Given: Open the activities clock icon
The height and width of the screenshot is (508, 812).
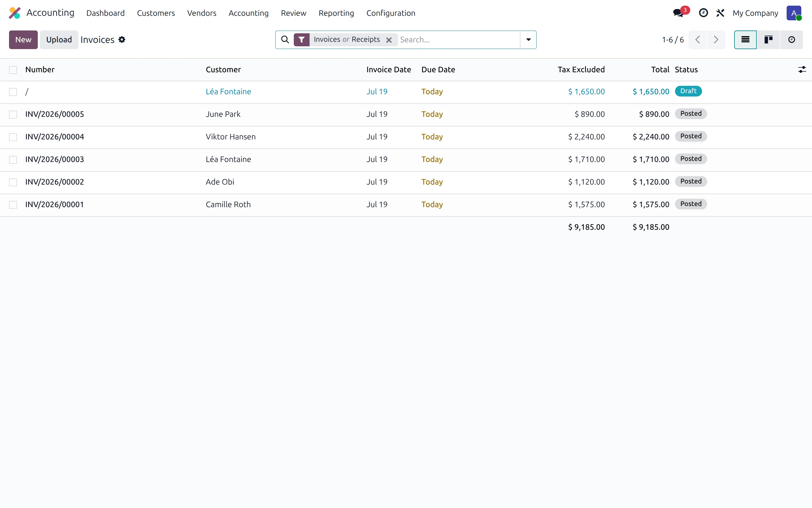Looking at the screenshot, I should coord(703,13).
